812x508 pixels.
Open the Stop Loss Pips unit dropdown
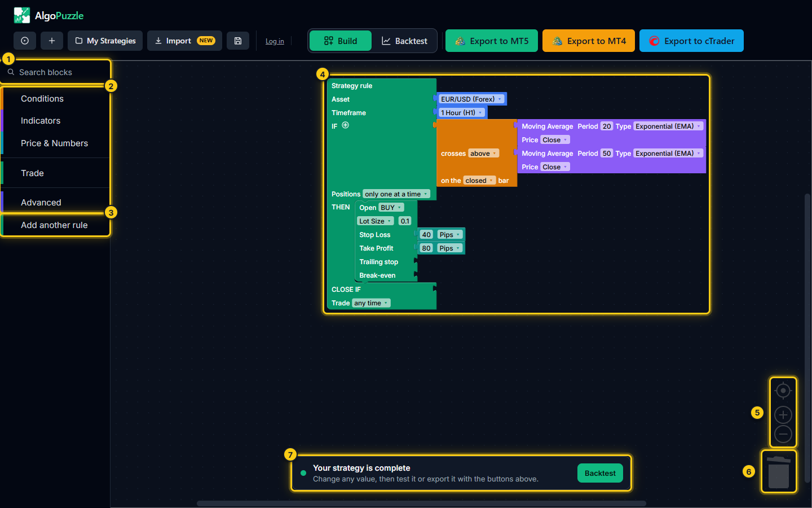[450, 235]
